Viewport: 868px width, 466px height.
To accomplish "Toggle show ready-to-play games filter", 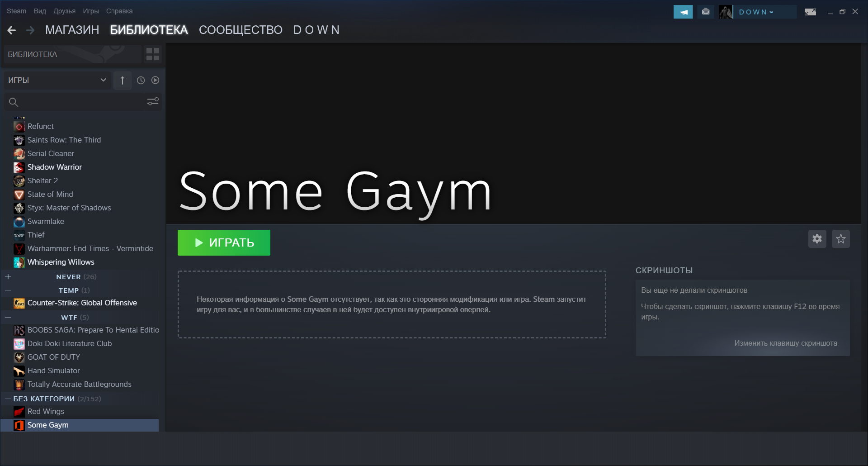I will coord(156,80).
